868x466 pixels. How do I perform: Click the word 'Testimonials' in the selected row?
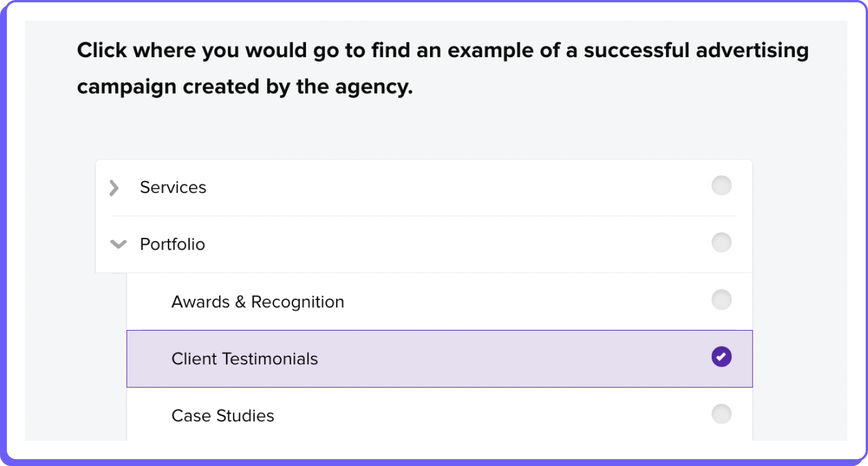pos(270,359)
